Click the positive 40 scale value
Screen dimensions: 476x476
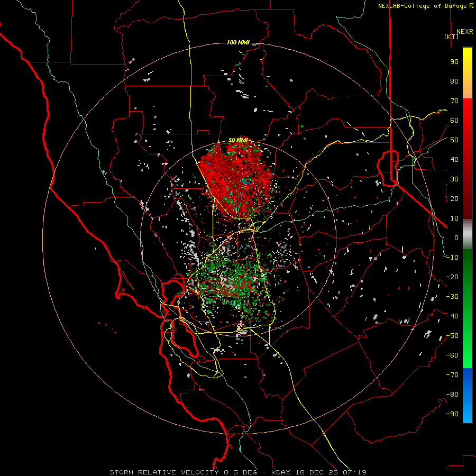pyautogui.click(x=454, y=159)
